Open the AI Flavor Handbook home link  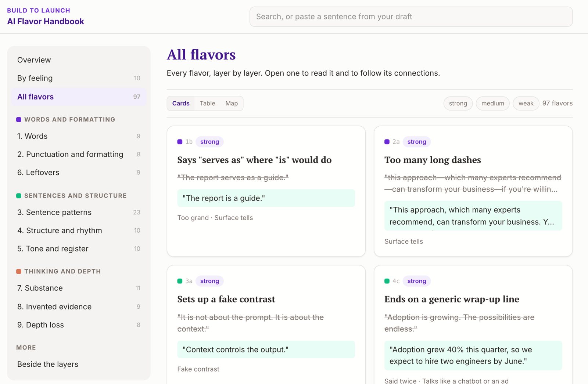pyautogui.click(x=46, y=21)
